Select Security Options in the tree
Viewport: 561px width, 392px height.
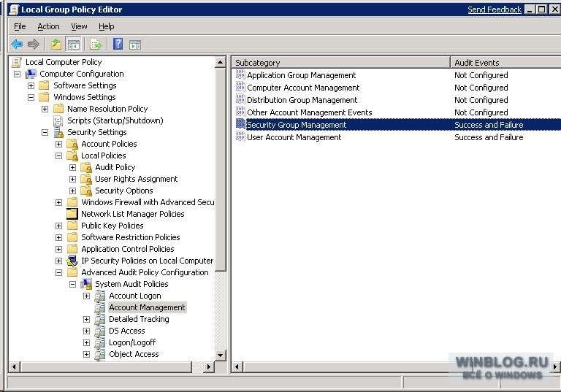tap(123, 191)
